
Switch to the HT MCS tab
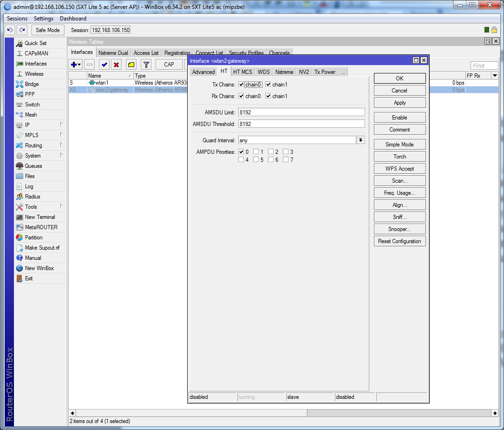pyautogui.click(x=242, y=72)
